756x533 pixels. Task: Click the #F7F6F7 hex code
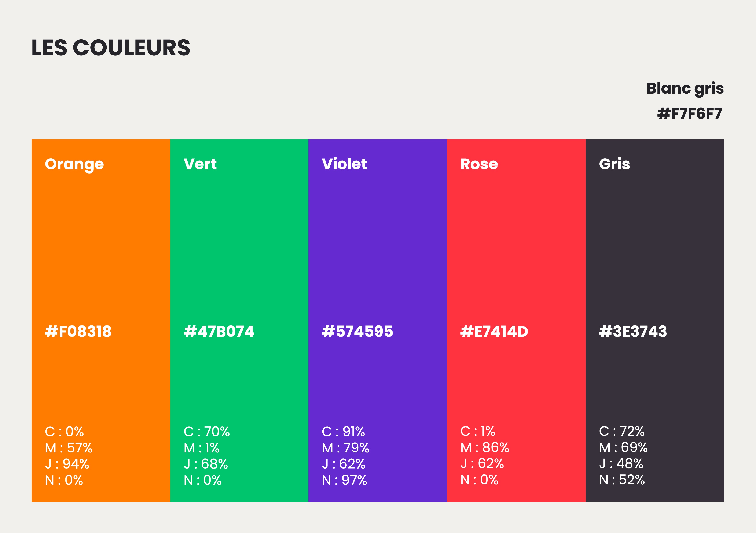pyautogui.click(x=690, y=114)
